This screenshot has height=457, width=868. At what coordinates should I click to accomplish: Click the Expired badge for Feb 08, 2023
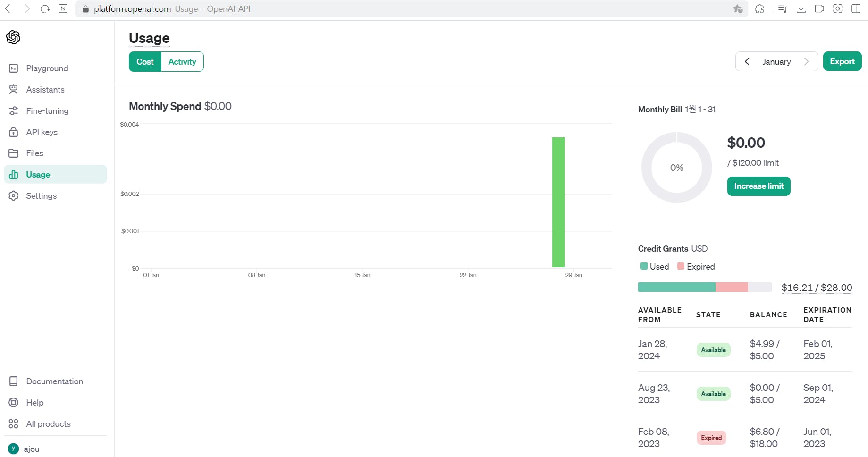coord(711,438)
